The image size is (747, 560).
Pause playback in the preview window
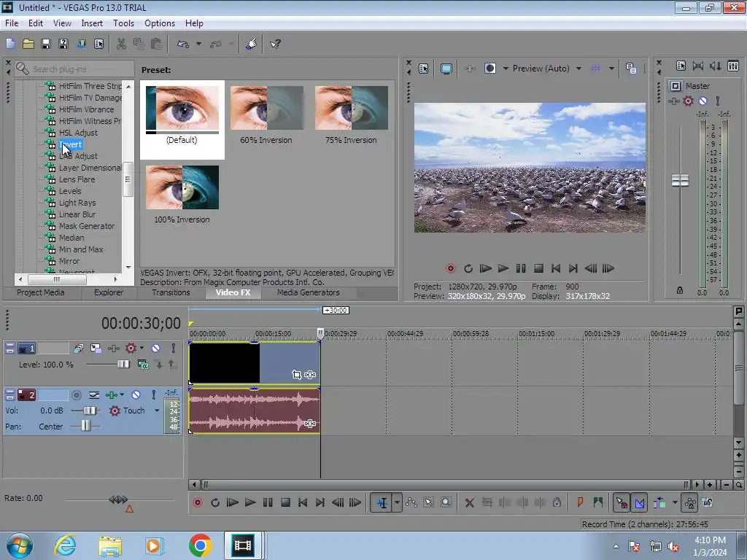pyautogui.click(x=521, y=268)
